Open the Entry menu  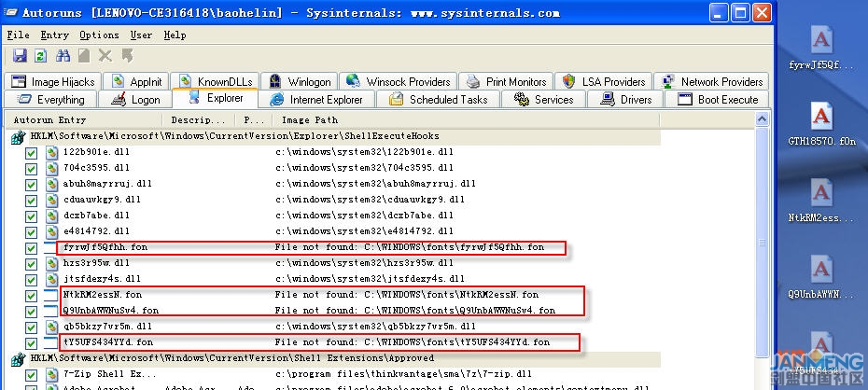(x=55, y=35)
